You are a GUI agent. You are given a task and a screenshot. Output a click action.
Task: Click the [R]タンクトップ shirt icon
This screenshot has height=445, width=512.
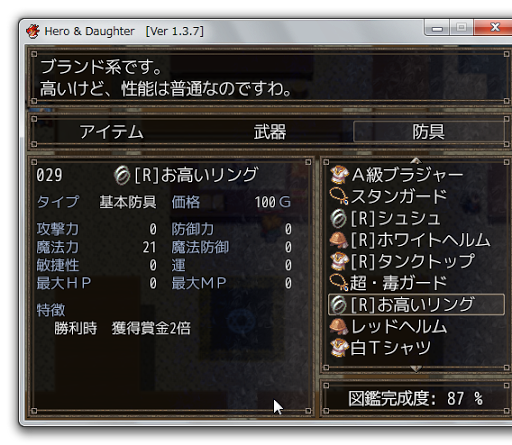point(339,261)
